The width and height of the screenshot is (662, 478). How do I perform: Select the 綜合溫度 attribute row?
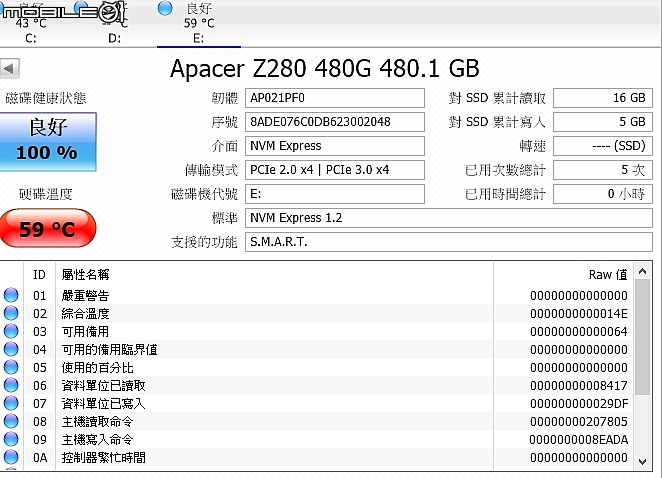[316, 313]
